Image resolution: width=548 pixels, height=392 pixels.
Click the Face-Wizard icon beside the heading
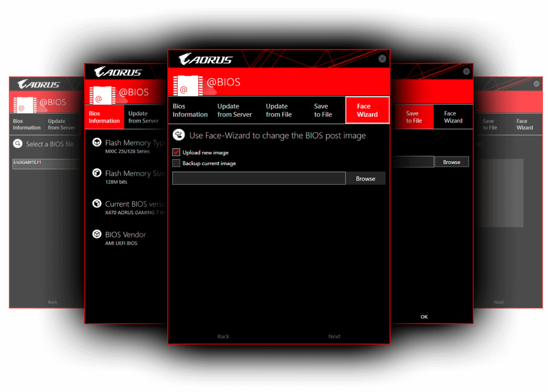pyautogui.click(x=179, y=135)
